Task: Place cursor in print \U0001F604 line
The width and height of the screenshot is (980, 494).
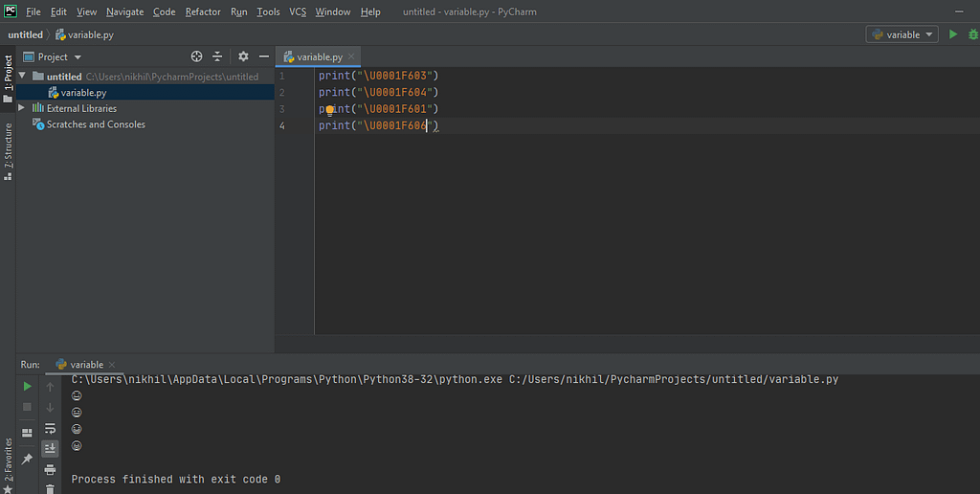Action: (x=379, y=92)
